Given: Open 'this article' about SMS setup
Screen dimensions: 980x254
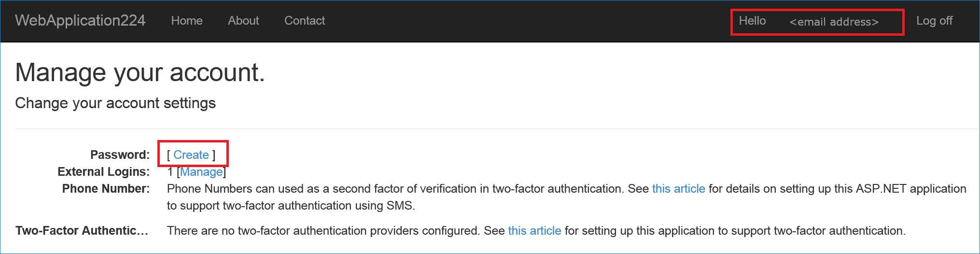Looking at the screenshot, I should coord(678,189).
